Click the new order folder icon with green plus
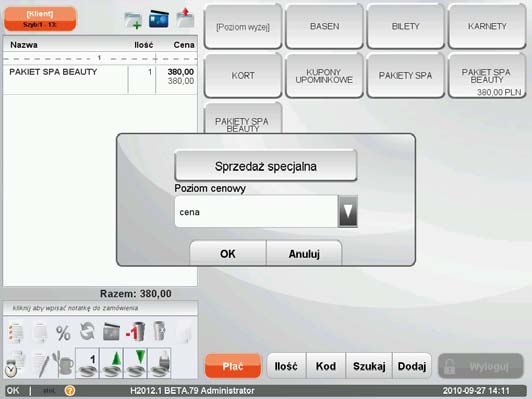Viewport: 532px width, 399px height. [x=133, y=21]
